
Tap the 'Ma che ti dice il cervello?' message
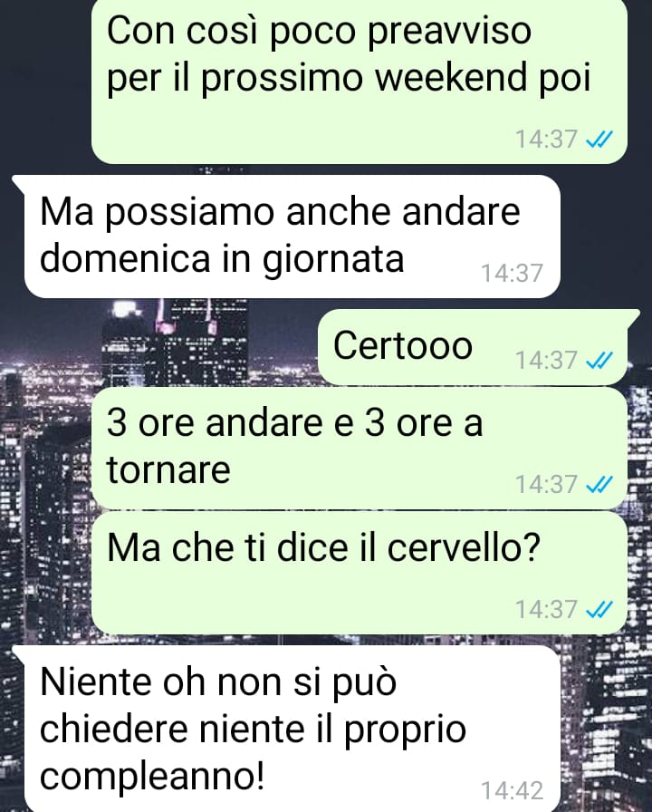360,573
